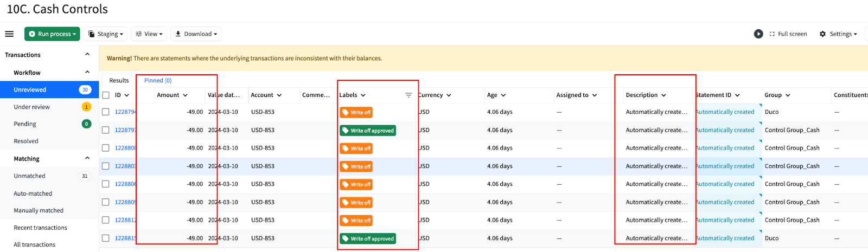Select Resolved in the sidebar
This screenshot has height=252, width=868.
[49, 141]
